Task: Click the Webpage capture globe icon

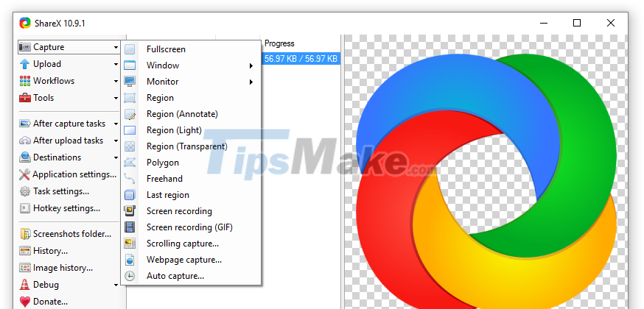Action: pos(130,260)
